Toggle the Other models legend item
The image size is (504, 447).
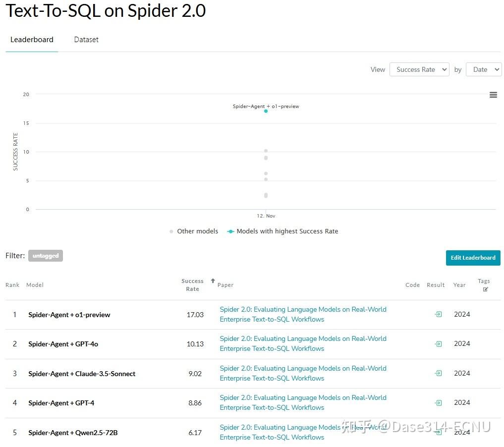point(194,231)
